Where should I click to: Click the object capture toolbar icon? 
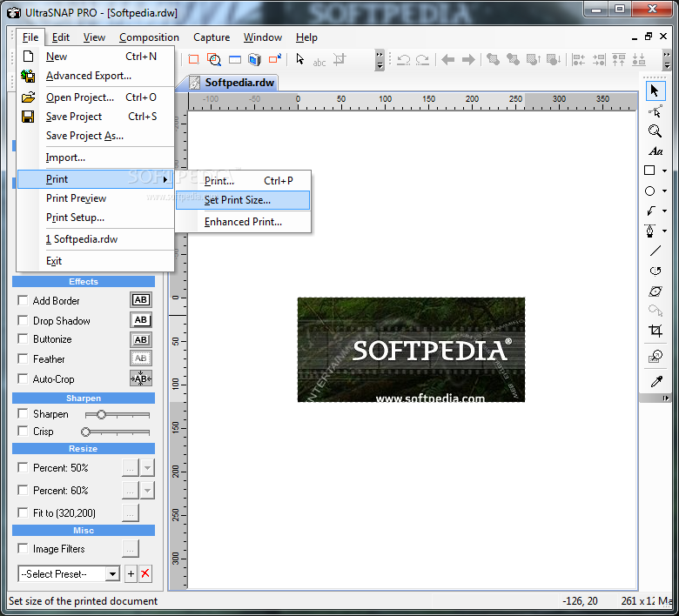point(254,59)
